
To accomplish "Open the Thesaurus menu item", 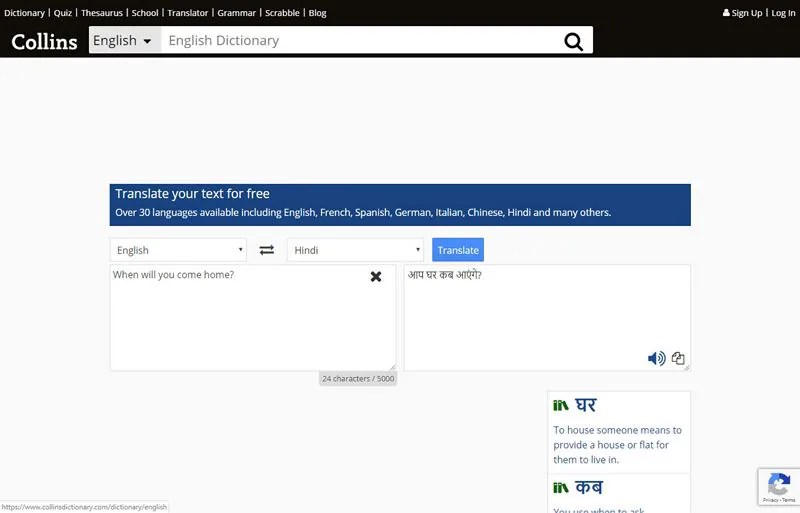I will (102, 13).
